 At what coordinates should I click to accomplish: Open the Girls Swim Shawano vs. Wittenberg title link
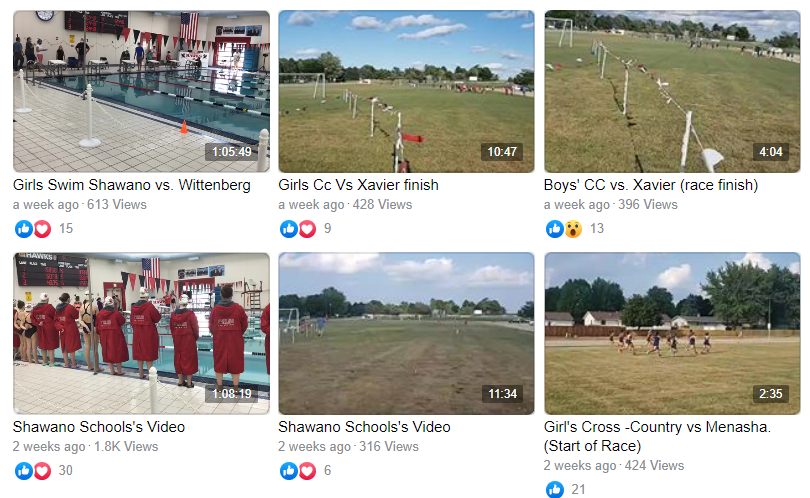132,185
